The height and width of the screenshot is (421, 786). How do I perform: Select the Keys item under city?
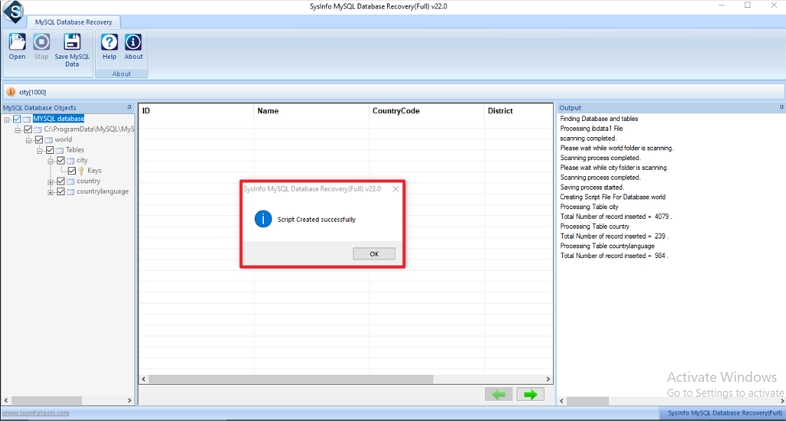pyautogui.click(x=93, y=171)
